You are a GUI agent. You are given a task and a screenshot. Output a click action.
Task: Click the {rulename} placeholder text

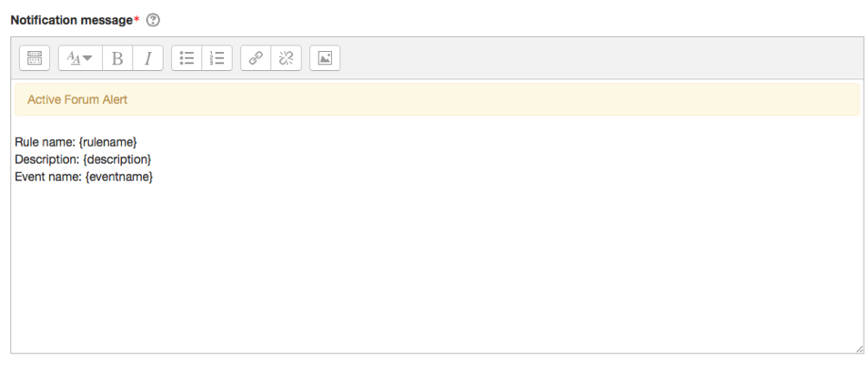109,141
